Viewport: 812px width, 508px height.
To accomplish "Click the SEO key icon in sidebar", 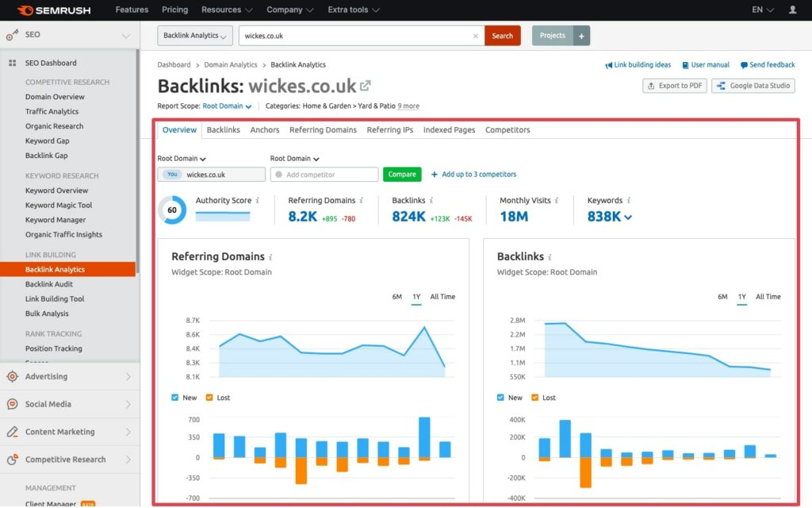I will [12, 35].
